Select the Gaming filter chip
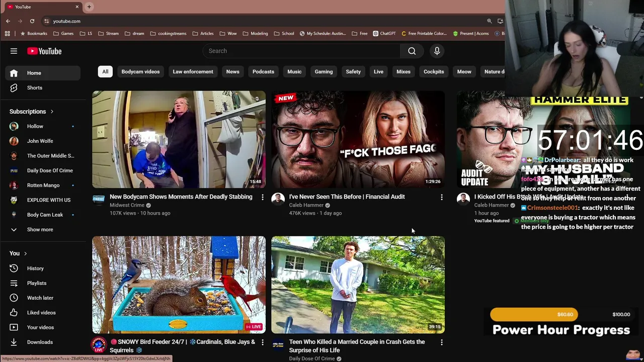This screenshot has height=362, width=644. coord(324,71)
